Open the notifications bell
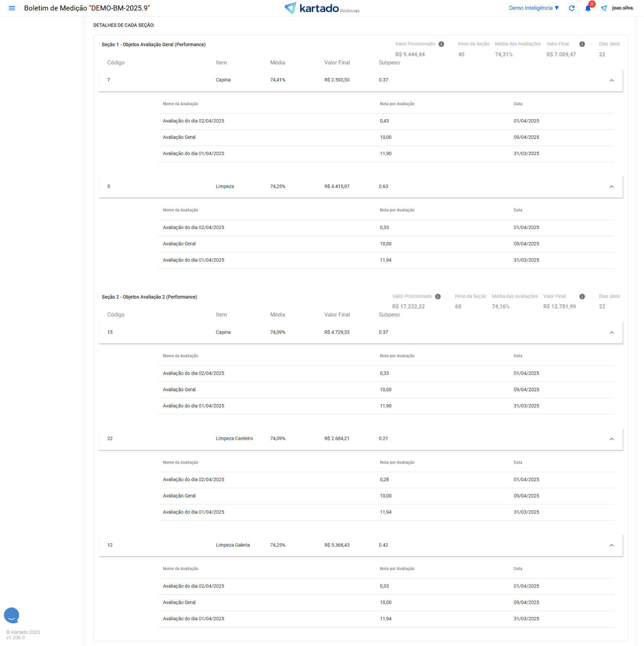 pyautogui.click(x=588, y=8)
